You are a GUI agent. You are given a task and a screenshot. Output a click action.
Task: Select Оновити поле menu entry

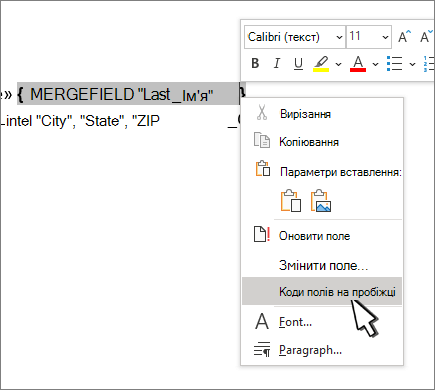point(322,236)
